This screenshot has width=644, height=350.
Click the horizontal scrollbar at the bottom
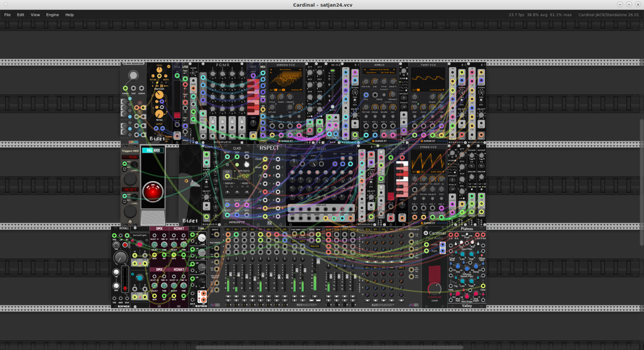(x=329, y=347)
